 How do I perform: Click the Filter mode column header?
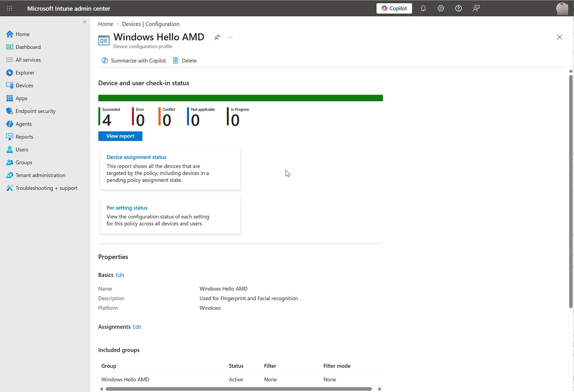tap(337, 366)
